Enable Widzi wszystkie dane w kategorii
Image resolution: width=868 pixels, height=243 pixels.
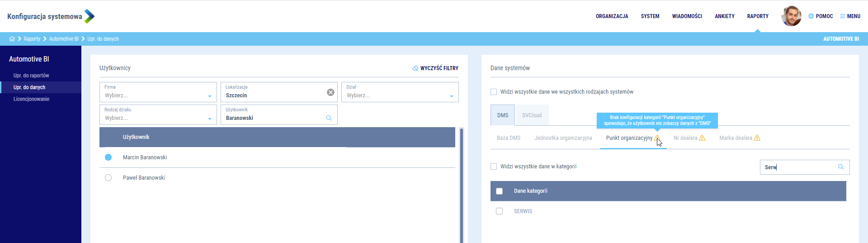(494, 167)
